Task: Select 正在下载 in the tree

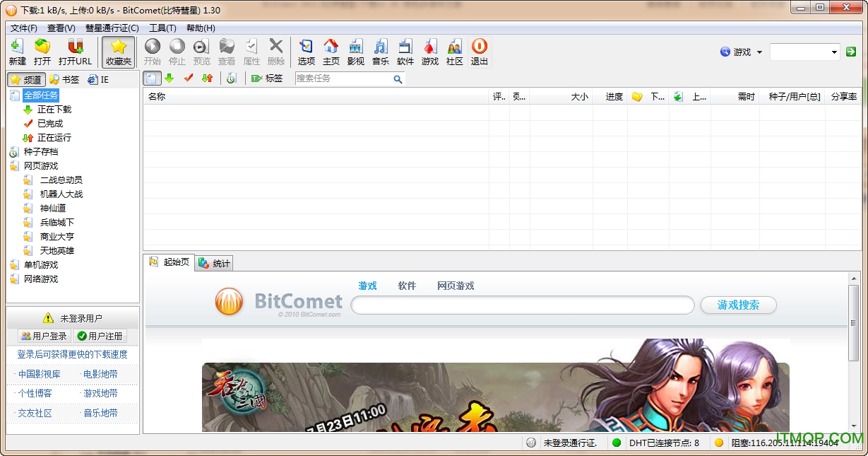Action: tap(54, 110)
